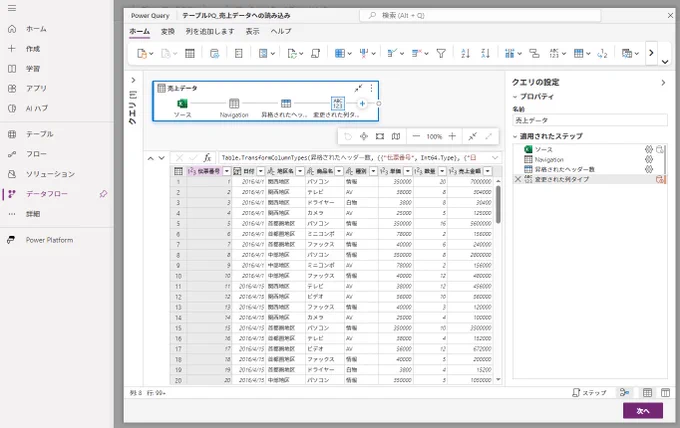Screen dimensions: 680x428
Task: Click the fx formula icon
Action: pos(207,158)
